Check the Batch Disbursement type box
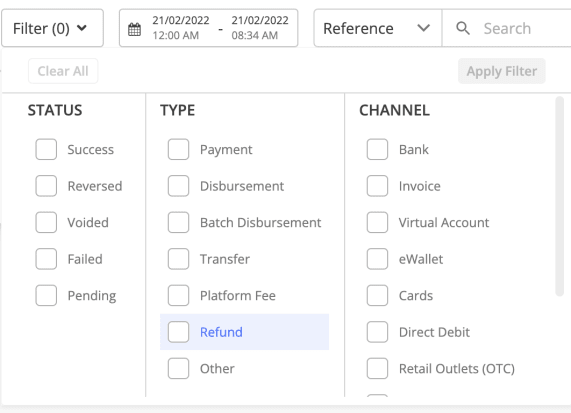This screenshot has height=413, width=571. pos(178,222)
